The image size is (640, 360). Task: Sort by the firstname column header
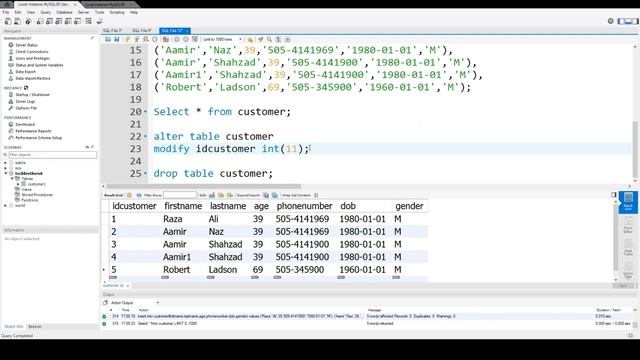point(183,206)
